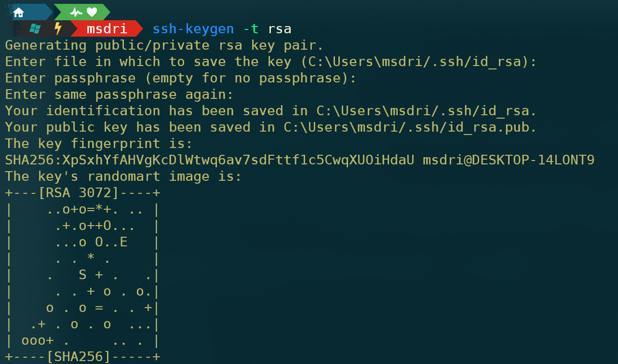Screen dimensions: 618x364
Task: Click the yellow lightning bolt icon
Action: point(58,29)
